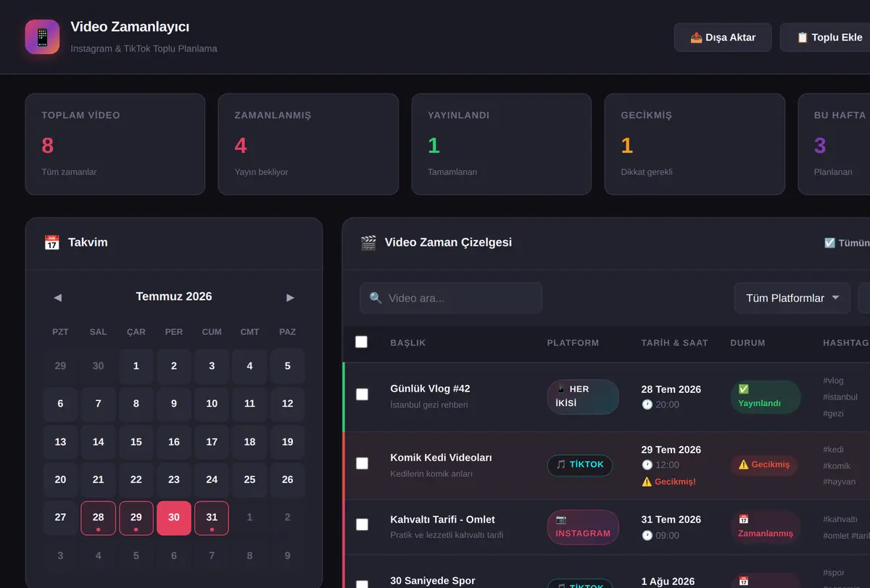Click the clapperboard icon beside Video Zaman Çizelgesi

[368, 242]
